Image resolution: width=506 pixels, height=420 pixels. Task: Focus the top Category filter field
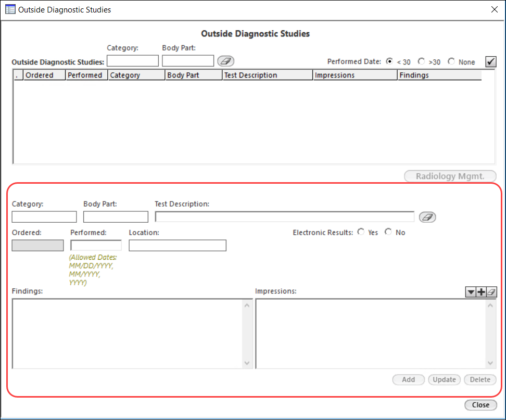pyautogui.click(x=133, y=61)
